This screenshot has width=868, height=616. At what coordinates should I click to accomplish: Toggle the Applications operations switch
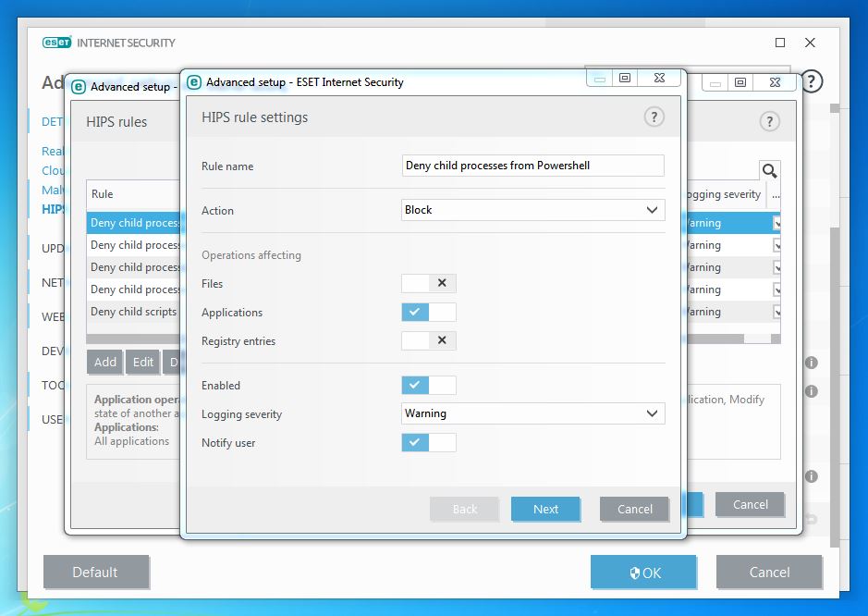point(429,312)
